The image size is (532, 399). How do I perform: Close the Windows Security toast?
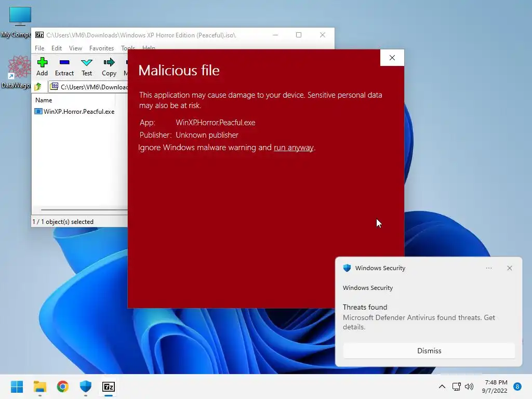[x=509, y=268]
